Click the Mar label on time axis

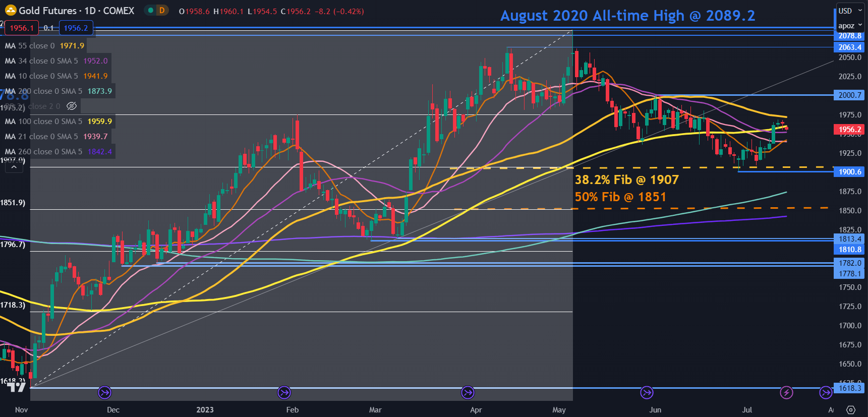(375, 410)
